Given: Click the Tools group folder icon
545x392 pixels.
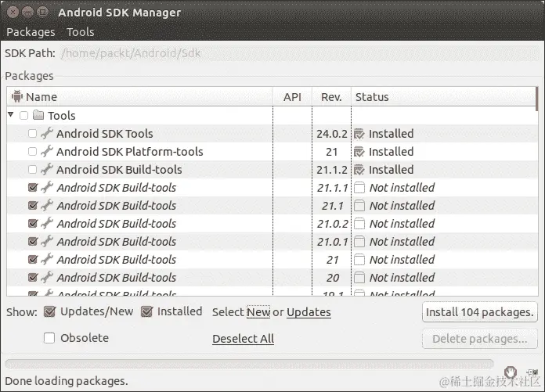Looking at the screenshot, I should 38,115.
